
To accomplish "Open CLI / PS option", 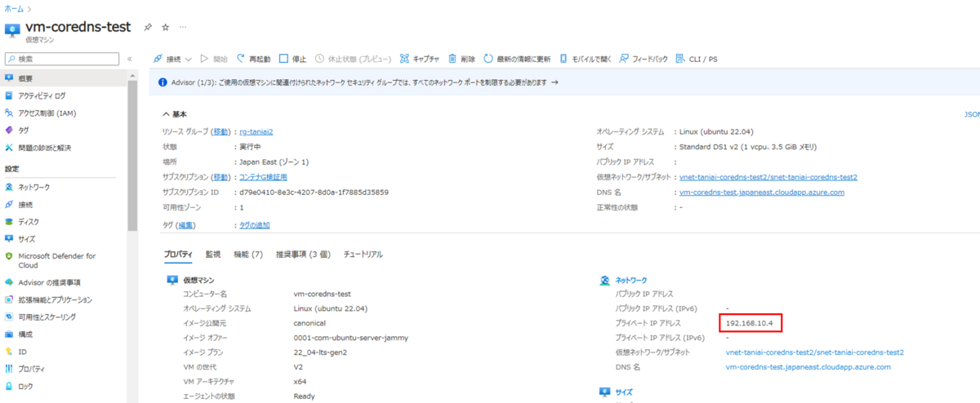I will 697,59.
